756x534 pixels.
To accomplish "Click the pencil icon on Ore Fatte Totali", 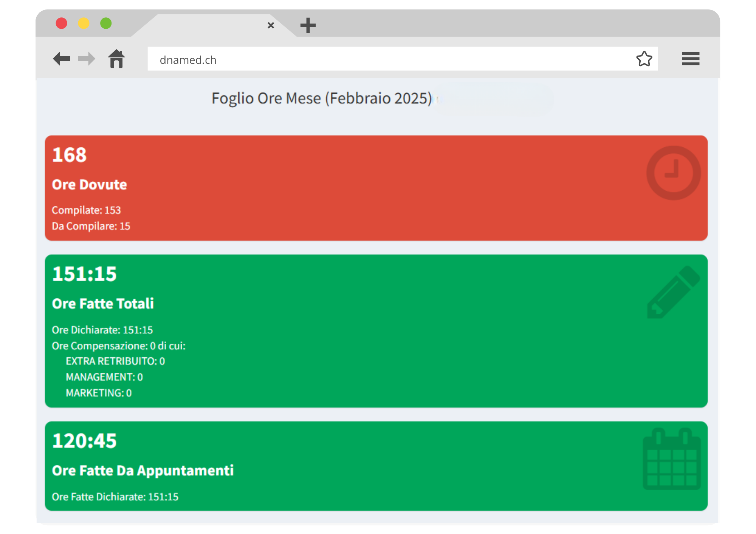I will [x=673, y=292].
